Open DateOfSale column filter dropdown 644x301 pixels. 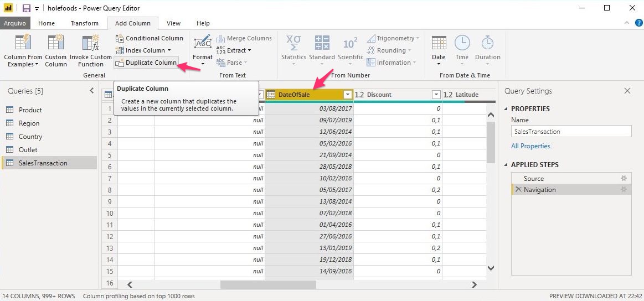pos(347,95)
